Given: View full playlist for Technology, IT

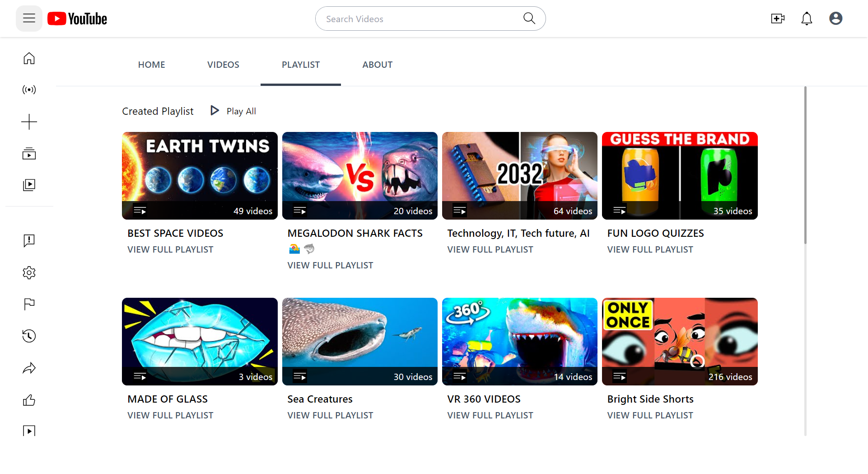Looking at the screenshot, I should (x=490, y=249).
